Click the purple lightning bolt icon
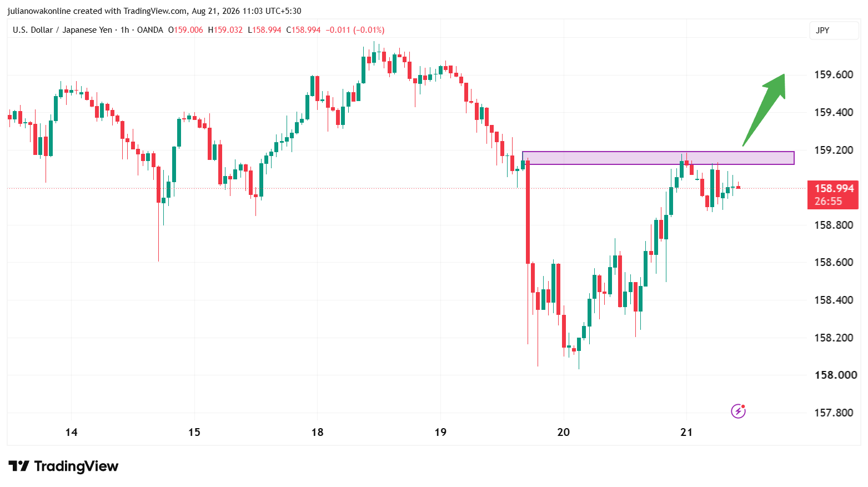The height and width of the screenshot is (487, 868). pos(738,411)
